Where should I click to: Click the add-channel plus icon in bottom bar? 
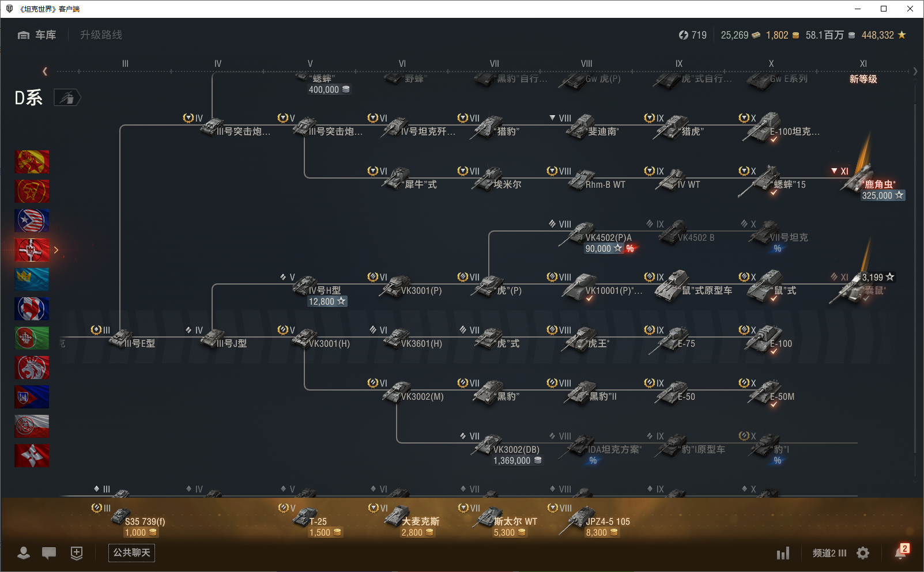click(77, 553)
